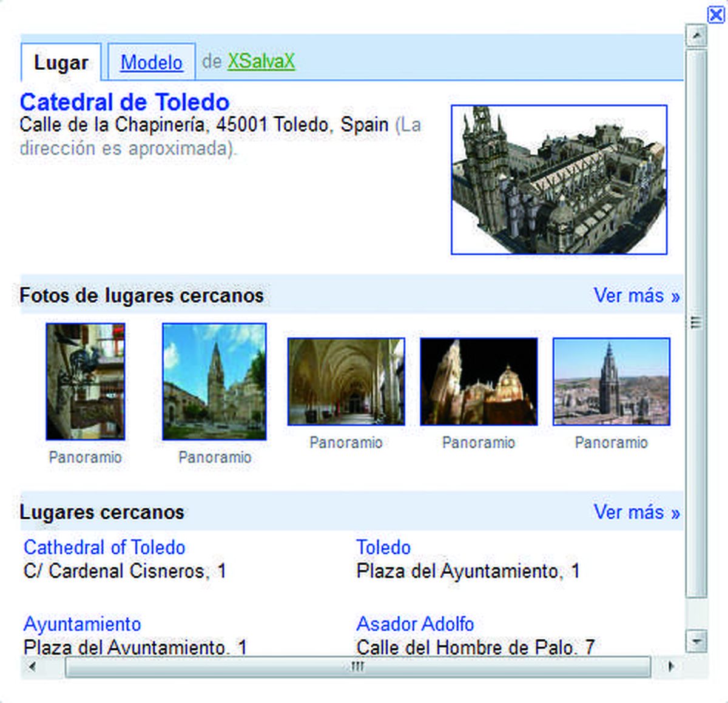
Task: Open the Panoramio night view cathedral photo
Action: [479, 380]
